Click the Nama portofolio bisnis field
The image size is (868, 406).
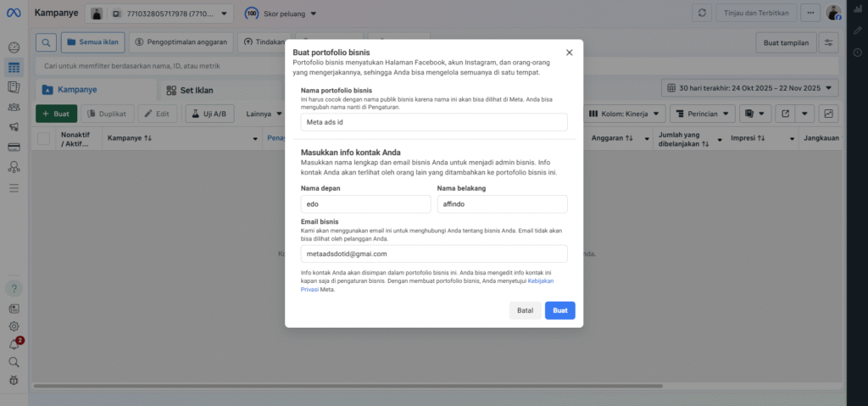tap(434, 122)
